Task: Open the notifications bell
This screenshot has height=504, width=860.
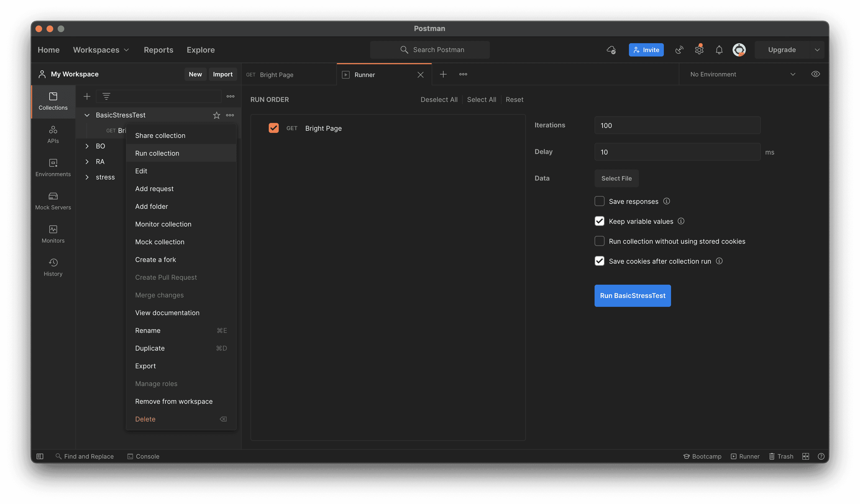Action: click(x=719, y=50)
